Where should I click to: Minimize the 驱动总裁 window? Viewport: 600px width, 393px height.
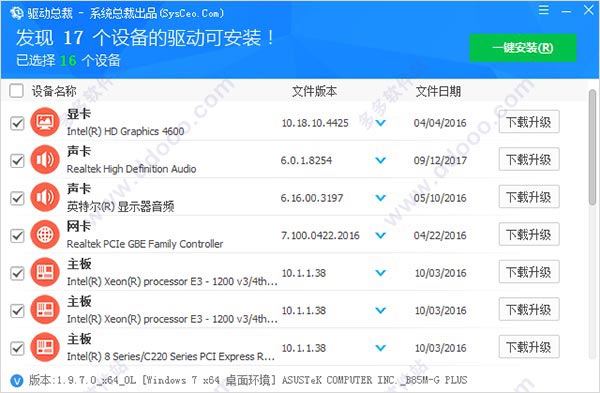coord(566,11)
